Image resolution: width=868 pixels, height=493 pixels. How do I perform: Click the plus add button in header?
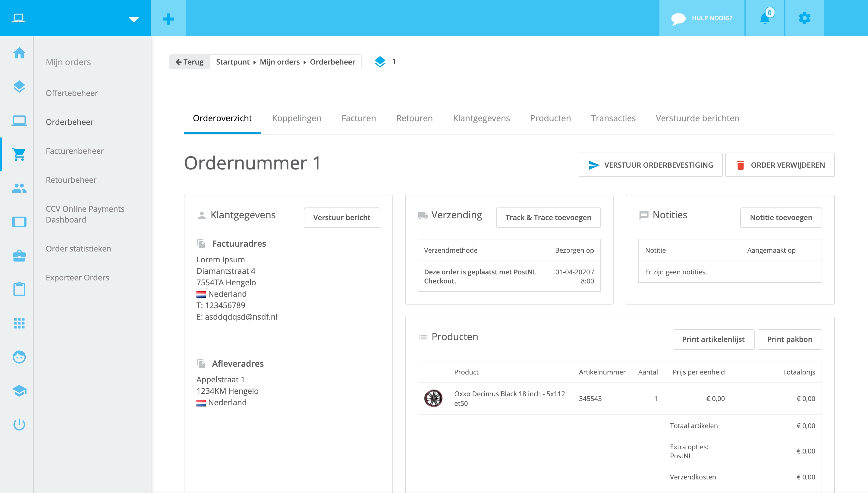pos(168,19)
